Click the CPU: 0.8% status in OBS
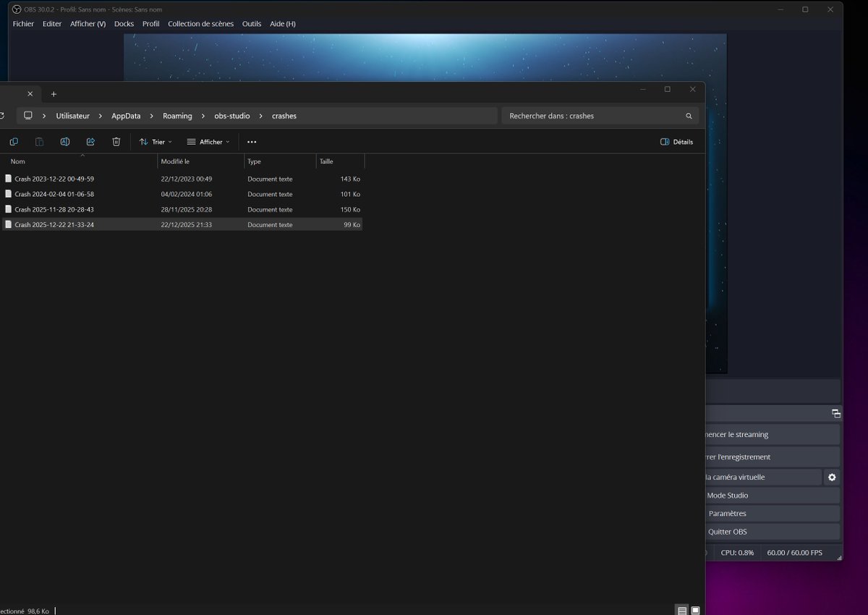 (737, 553)
